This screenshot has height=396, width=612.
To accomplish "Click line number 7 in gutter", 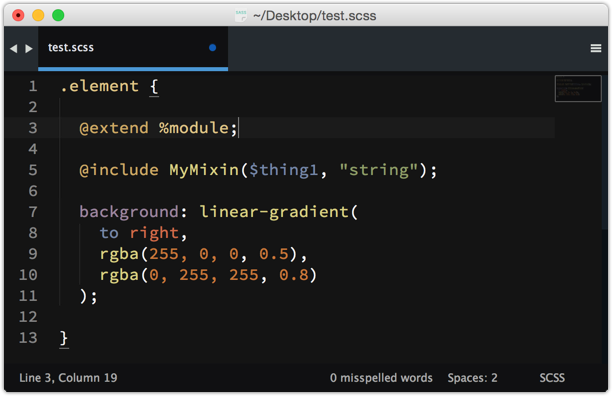I will (33, 212).
